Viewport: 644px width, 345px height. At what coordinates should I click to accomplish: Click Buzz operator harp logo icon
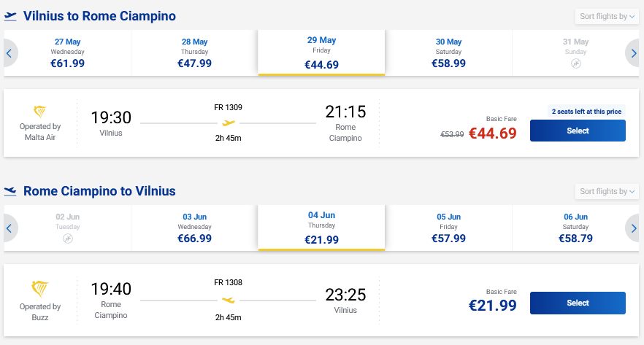(40, 287)
